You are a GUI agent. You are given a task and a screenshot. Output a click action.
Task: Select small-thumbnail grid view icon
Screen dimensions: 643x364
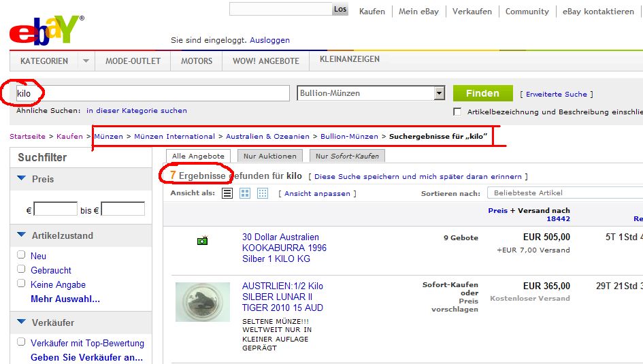pyautogui.click(x=263, y=193)
